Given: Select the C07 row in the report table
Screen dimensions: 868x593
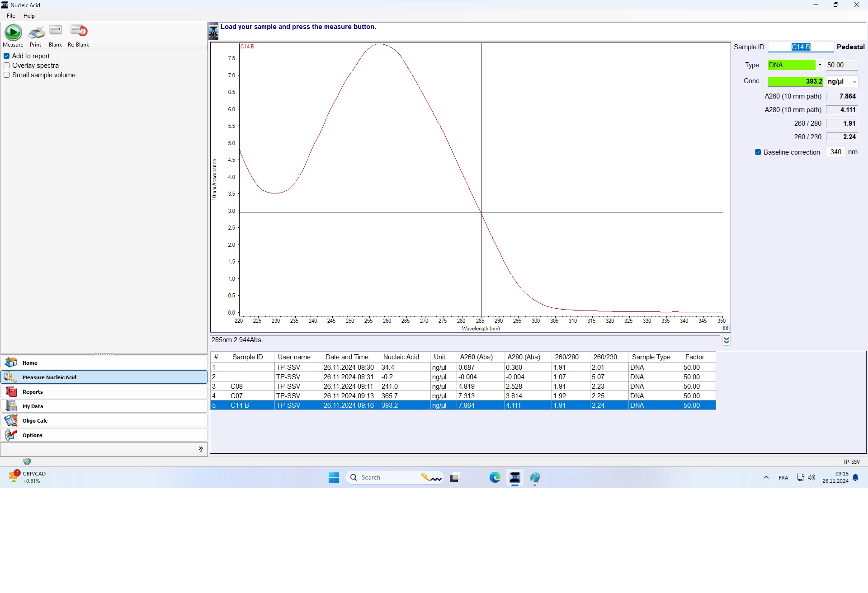Looking at the screenshot, I should (x=237, y=396).
